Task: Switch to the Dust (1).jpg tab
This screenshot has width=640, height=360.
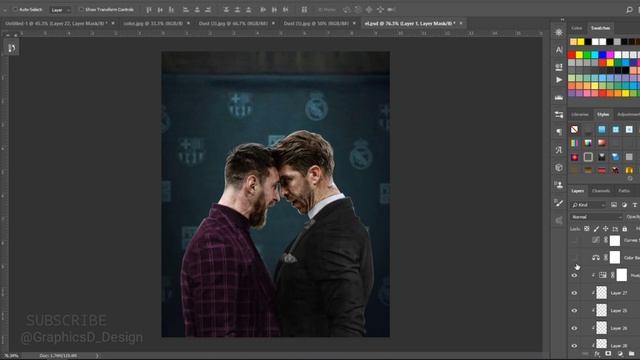Action: click(316, 24)
